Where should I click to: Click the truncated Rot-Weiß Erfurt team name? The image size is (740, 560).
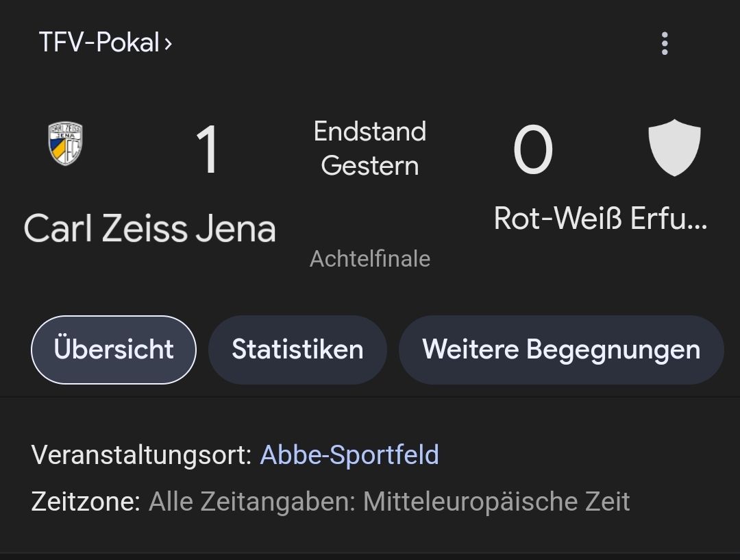(600, 219)
